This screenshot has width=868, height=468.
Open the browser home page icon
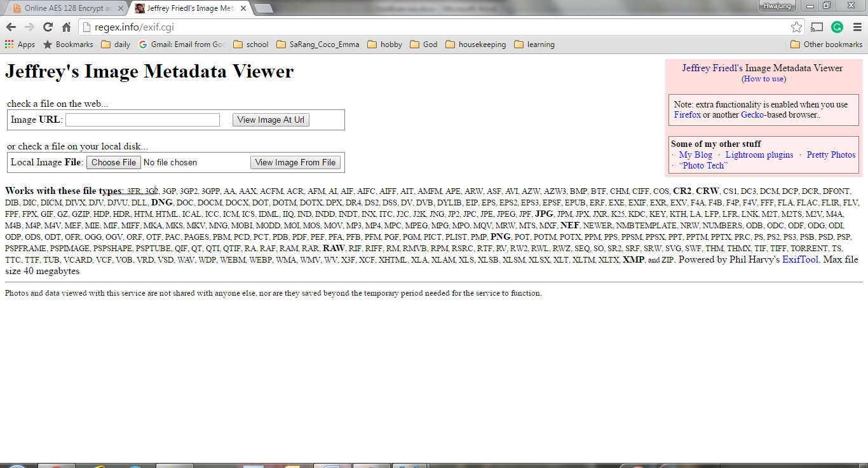[66, 27]
